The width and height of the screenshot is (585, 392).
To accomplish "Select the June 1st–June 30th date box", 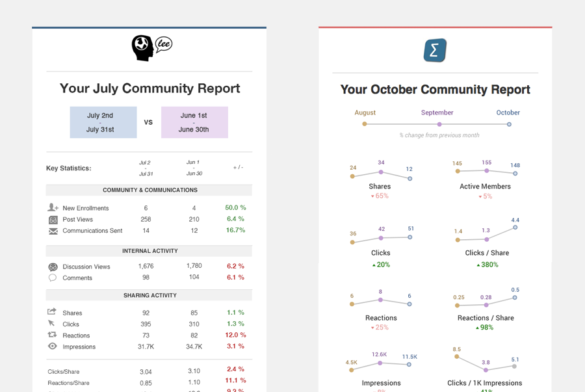I will (x=194, y=122).
